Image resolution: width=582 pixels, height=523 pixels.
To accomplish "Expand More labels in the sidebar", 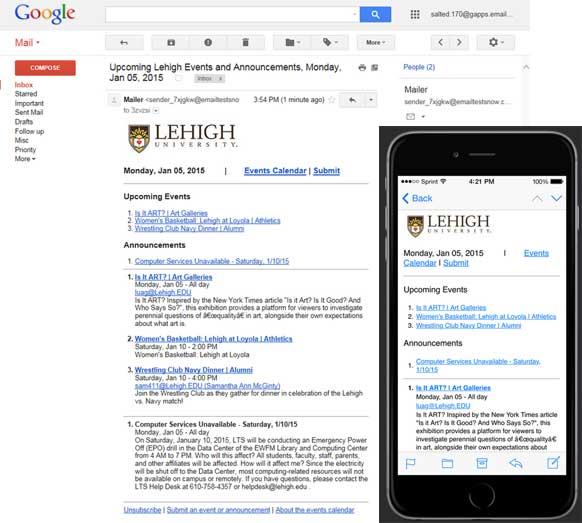I will coord(25,159).
